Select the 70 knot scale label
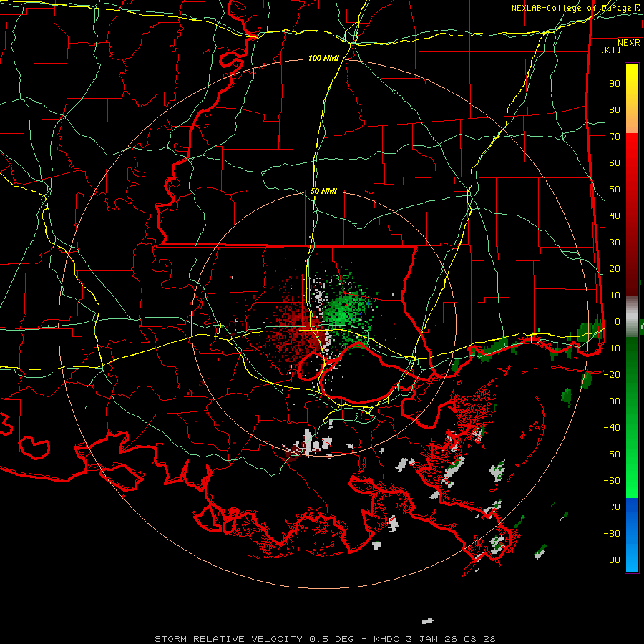Viewport: 644px width, 644px height. pos(615,137)
